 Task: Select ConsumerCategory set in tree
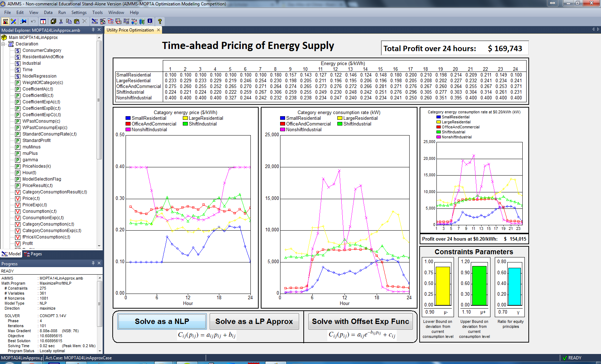click(x=42, y=50)
